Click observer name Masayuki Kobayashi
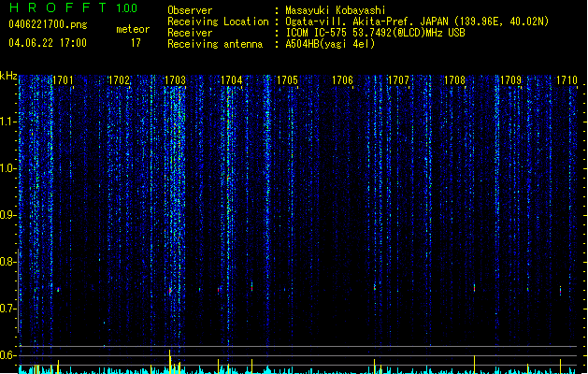The height and width of the screenshot is (374, 588). (336, 10)
